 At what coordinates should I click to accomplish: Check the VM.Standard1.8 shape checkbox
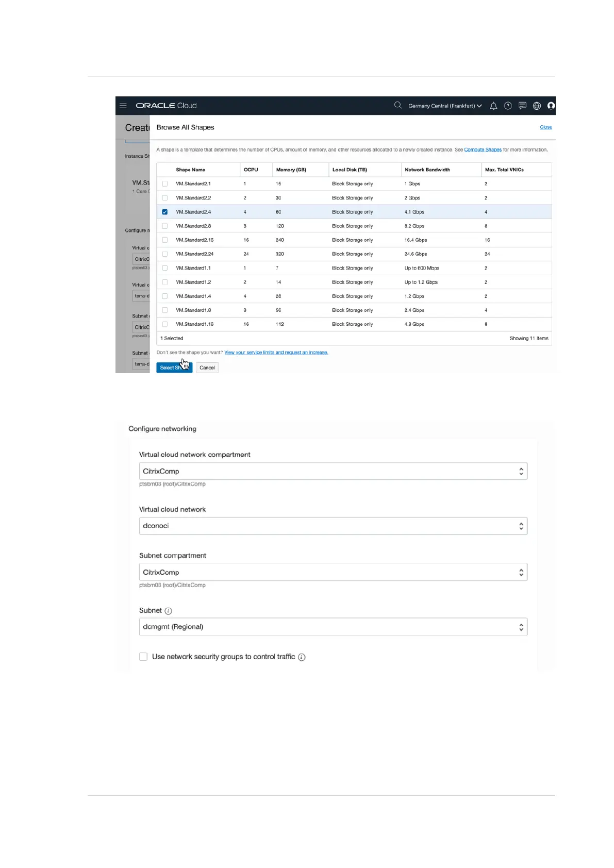point(165,310)
